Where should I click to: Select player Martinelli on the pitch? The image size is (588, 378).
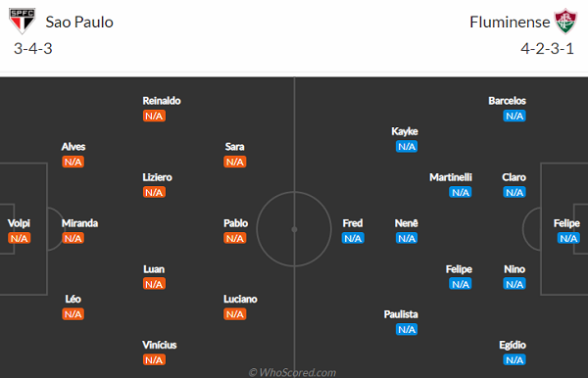tap(451, 177)
